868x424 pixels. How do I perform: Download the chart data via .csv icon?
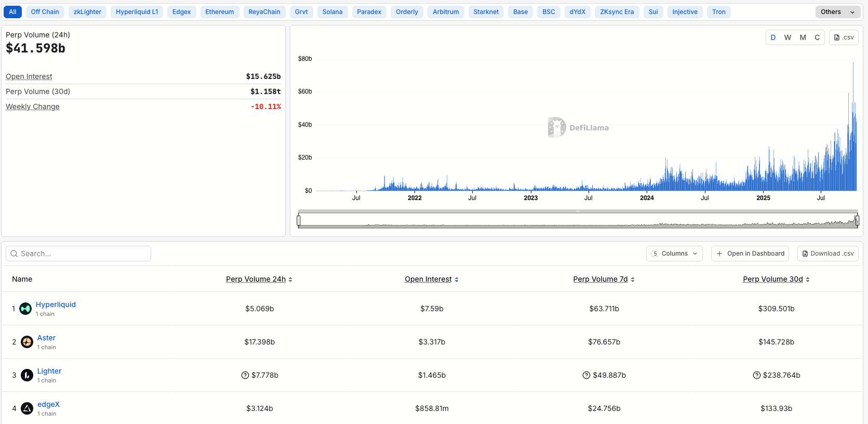[844, 37]
